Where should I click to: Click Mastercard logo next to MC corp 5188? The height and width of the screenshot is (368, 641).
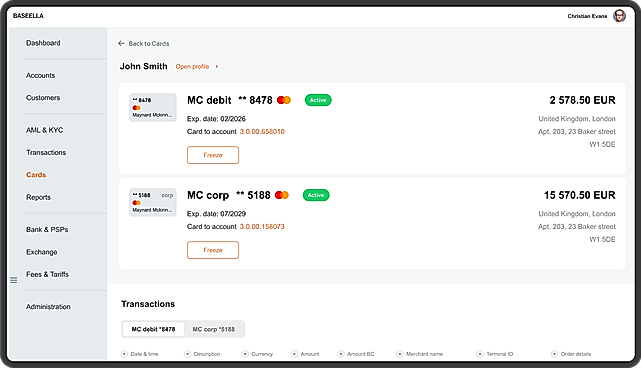tap(282, 195)
